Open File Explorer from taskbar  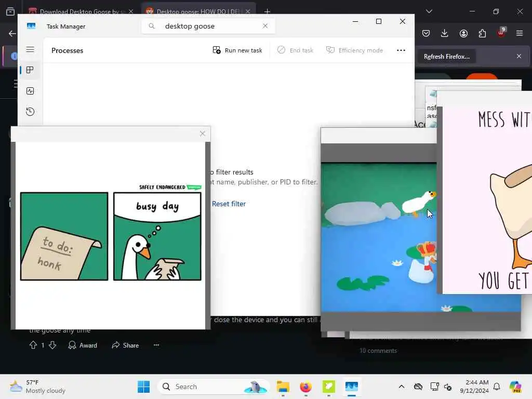(283, 387)
